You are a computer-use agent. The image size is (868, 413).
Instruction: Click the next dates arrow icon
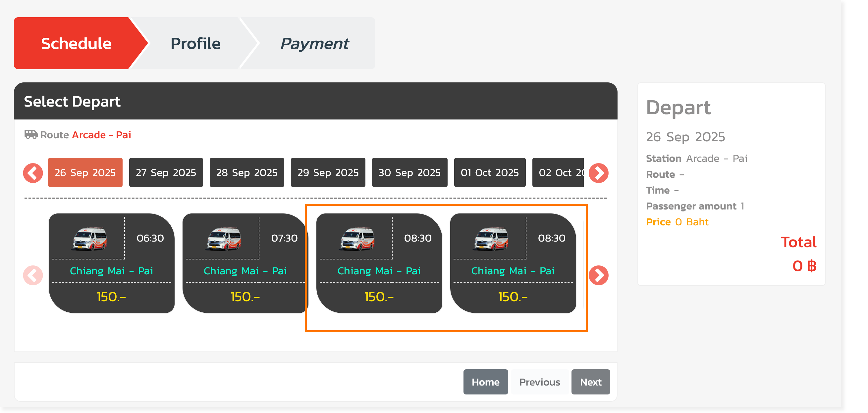598,173
